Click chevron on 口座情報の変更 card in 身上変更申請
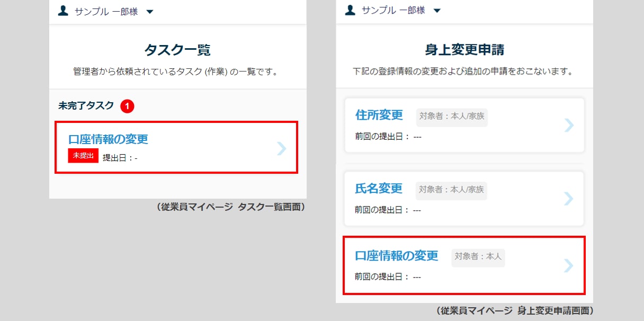 pyautogui.click(x=569, y=265)
